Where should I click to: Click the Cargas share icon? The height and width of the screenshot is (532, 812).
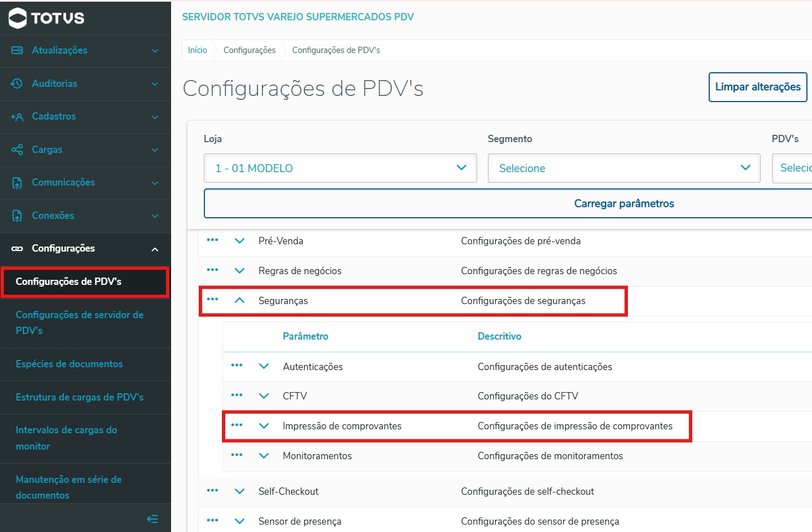coord(17,150)
